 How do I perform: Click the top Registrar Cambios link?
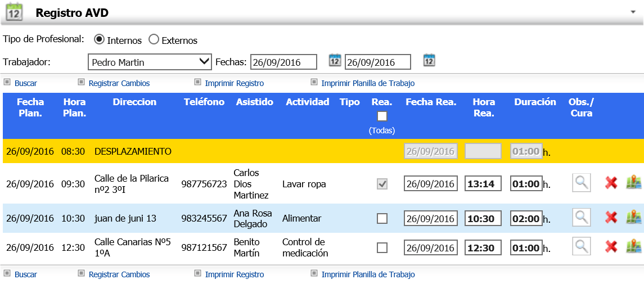point(119,83)
